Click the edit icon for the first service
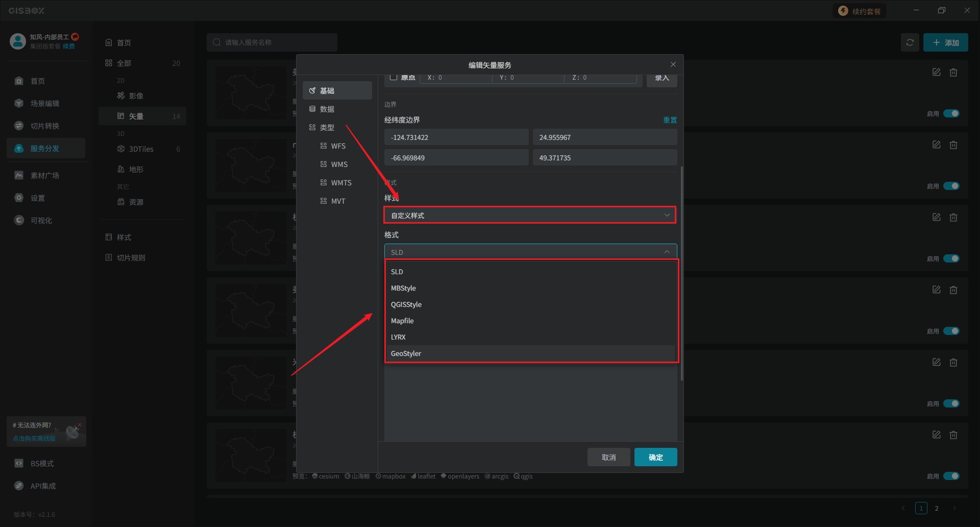This screenshot has height=527, width=980. [x=936, y=73]
